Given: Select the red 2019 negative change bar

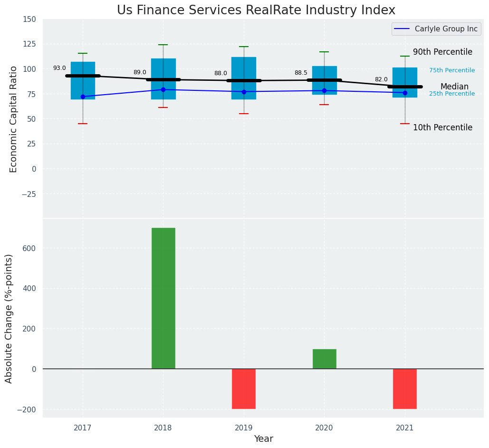Looking at the screenshot, I should click(x=244, y=389).
